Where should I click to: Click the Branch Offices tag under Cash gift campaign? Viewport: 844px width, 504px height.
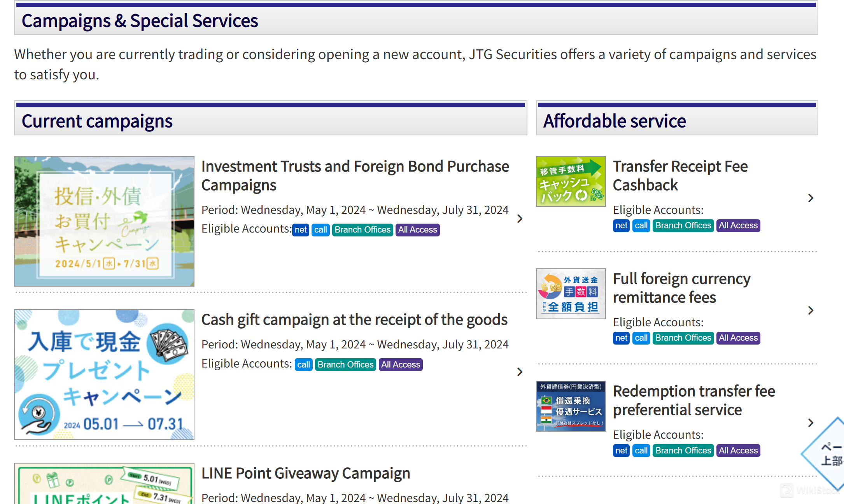pyautogui.click(x=345, y=365)
